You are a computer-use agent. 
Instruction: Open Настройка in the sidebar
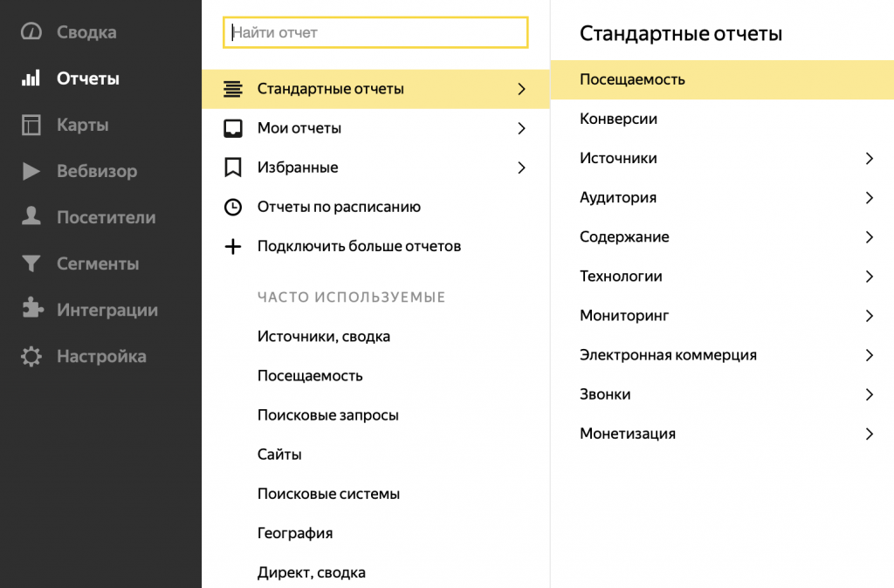click(101, 356)
